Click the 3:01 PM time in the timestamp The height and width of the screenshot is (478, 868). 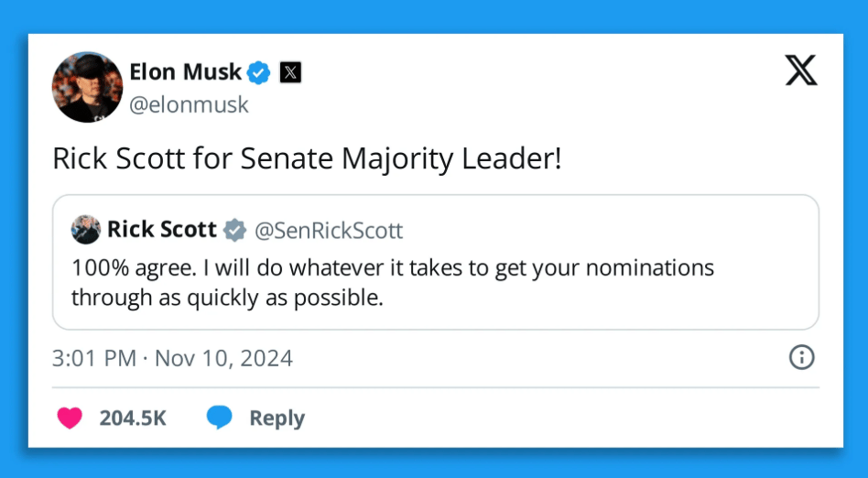pyautogui.click(x=94, y=357)
